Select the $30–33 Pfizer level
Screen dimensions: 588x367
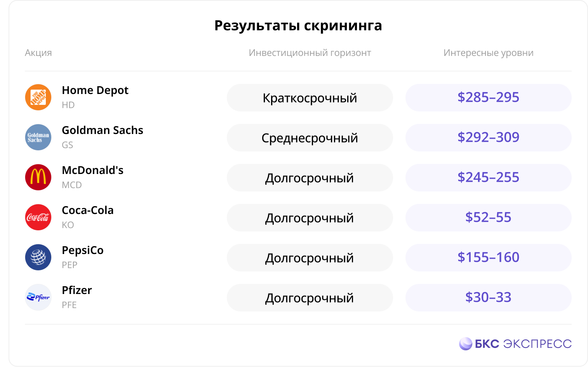(x=488, y=297)
